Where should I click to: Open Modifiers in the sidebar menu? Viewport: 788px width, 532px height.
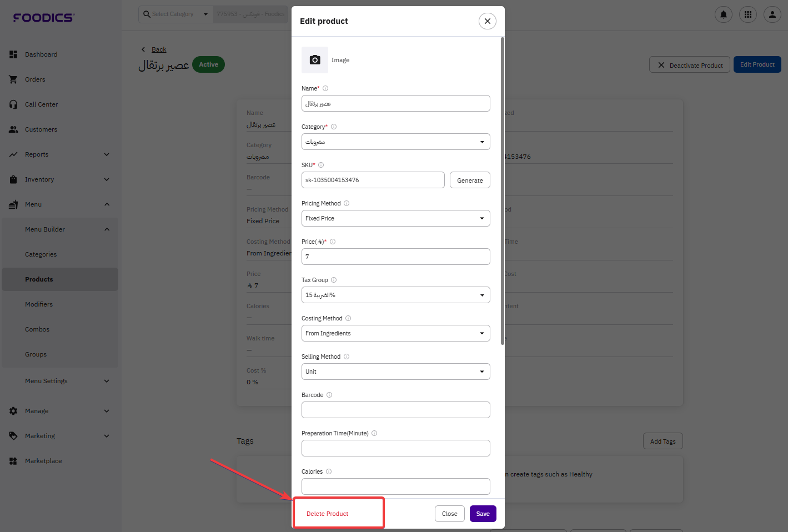[x=39, y=304]
